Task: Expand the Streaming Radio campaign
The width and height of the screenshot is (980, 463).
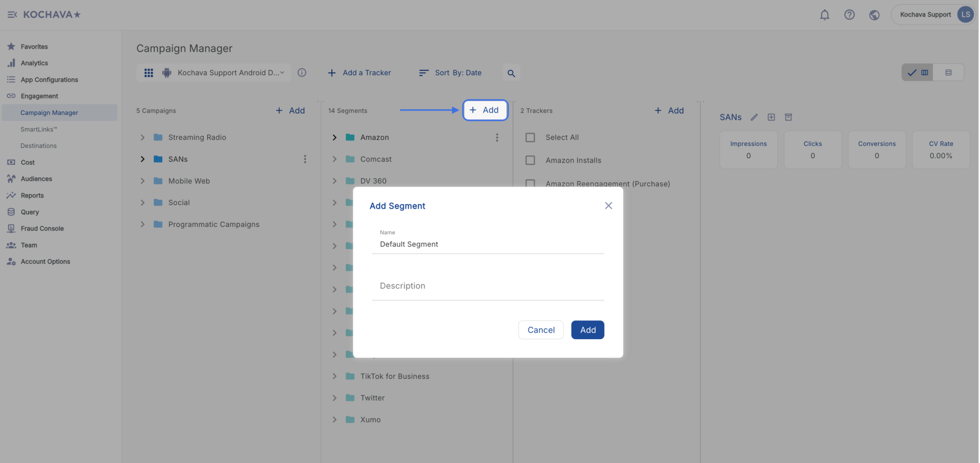Action: tap(143, 138)
